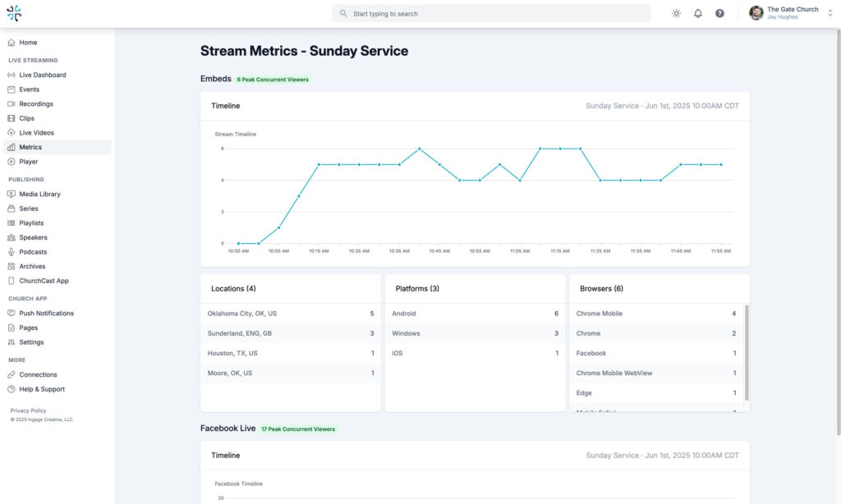
Task: Click the app logo in top-left
Action: pyautogui.click(x=14, y=13)
